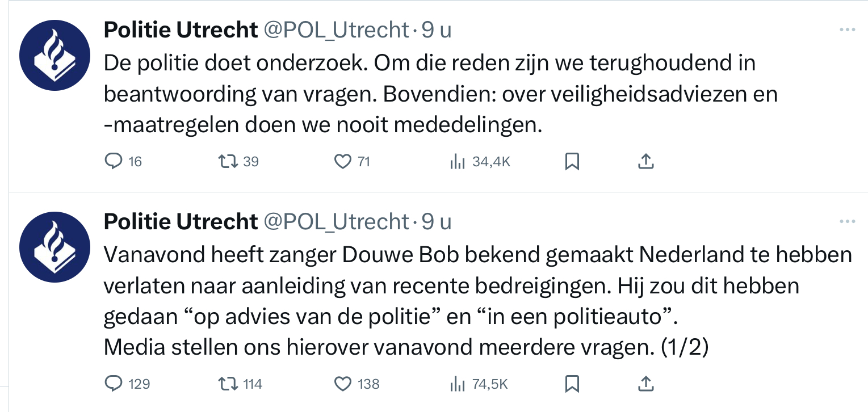Open the first tweet's 9 u timestamp

click(x=437, y=30)
